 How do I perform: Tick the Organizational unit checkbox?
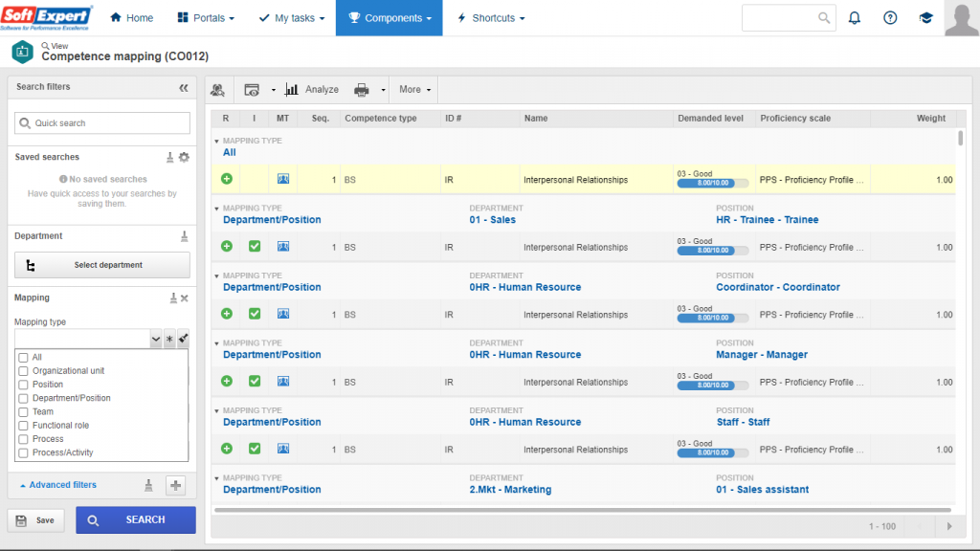(23, 371)
